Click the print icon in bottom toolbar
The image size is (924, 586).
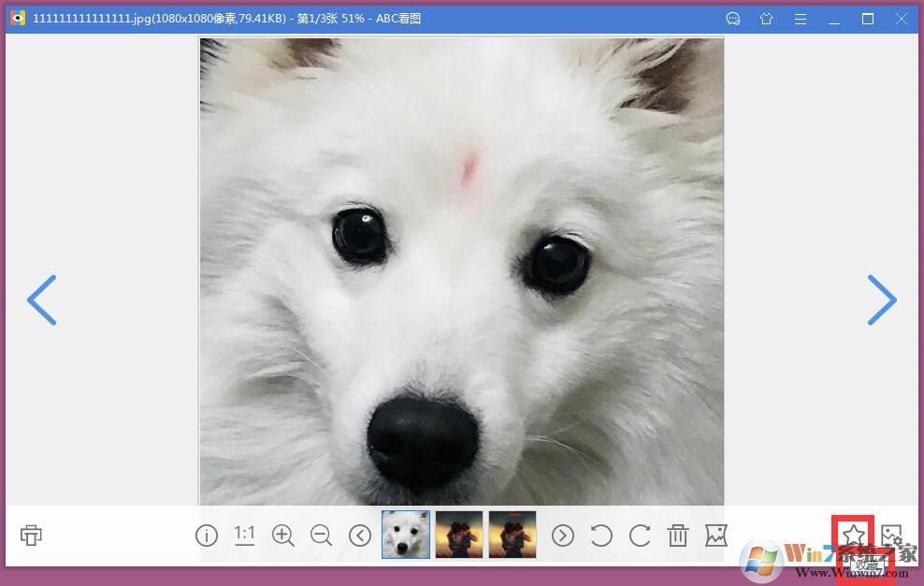31,535
